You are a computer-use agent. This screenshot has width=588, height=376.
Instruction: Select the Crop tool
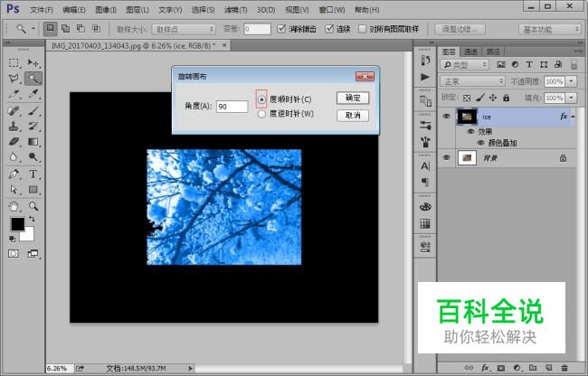[x=14, y=94]
